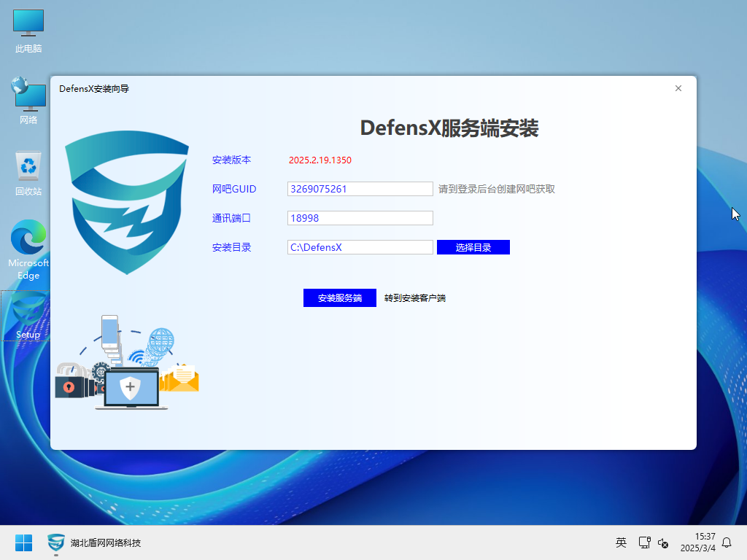This screenshot has width=747, height=560.
Task: Open the taskbar clock and date
Action: click(697, 542)
